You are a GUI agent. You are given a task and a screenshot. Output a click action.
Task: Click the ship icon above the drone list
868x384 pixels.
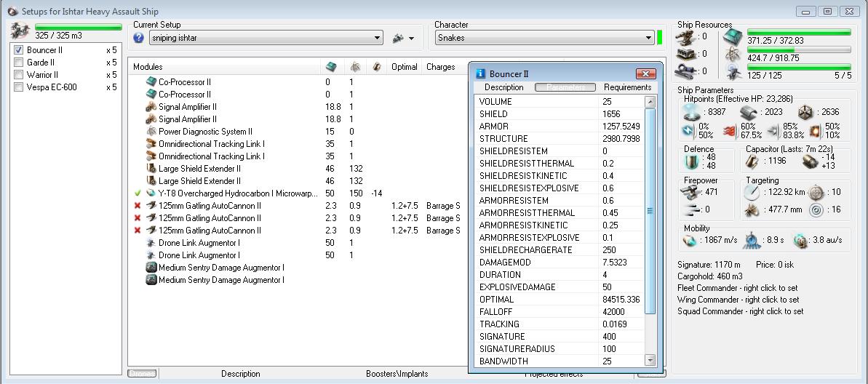point(20,30)
